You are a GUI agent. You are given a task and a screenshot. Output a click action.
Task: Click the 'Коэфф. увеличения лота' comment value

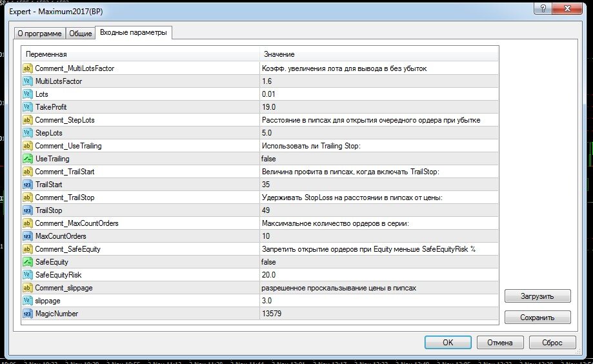pyautogui.click(x=344, y=68)
